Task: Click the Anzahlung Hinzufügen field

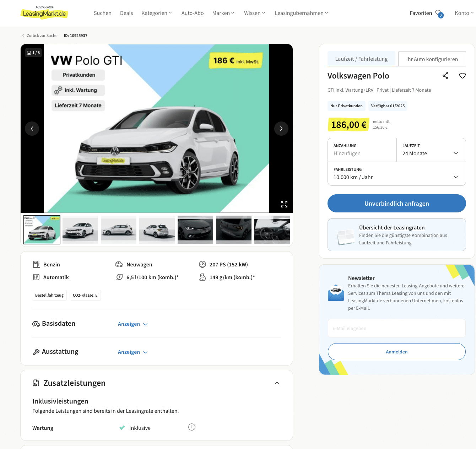Action: pos(362,150)
